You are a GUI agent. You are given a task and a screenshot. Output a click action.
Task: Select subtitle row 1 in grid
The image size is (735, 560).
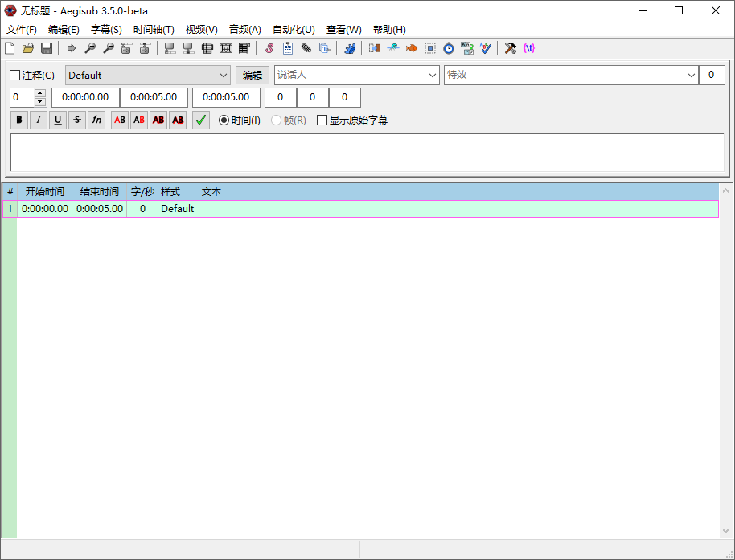(x=360, y=209)
